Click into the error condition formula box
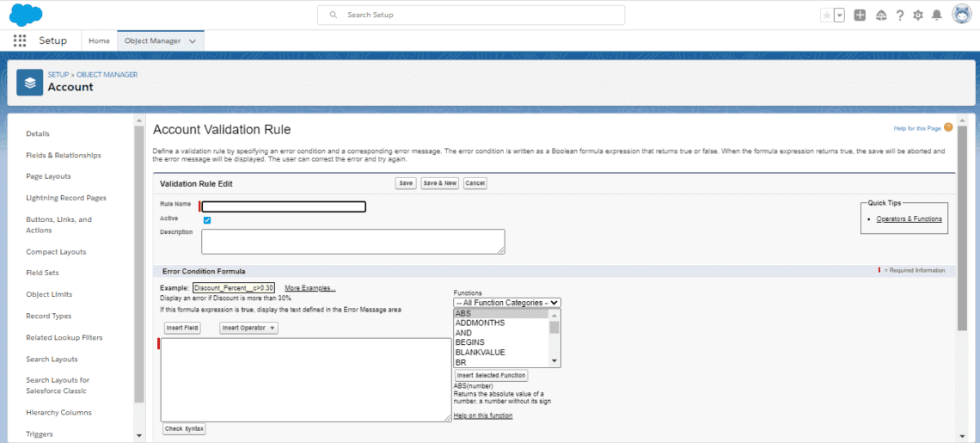 [306, 380]
